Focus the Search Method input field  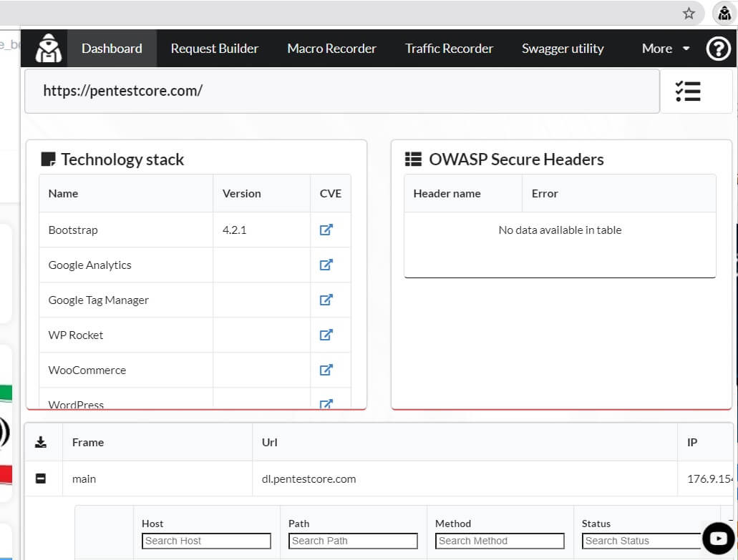[x=500, y=541]
